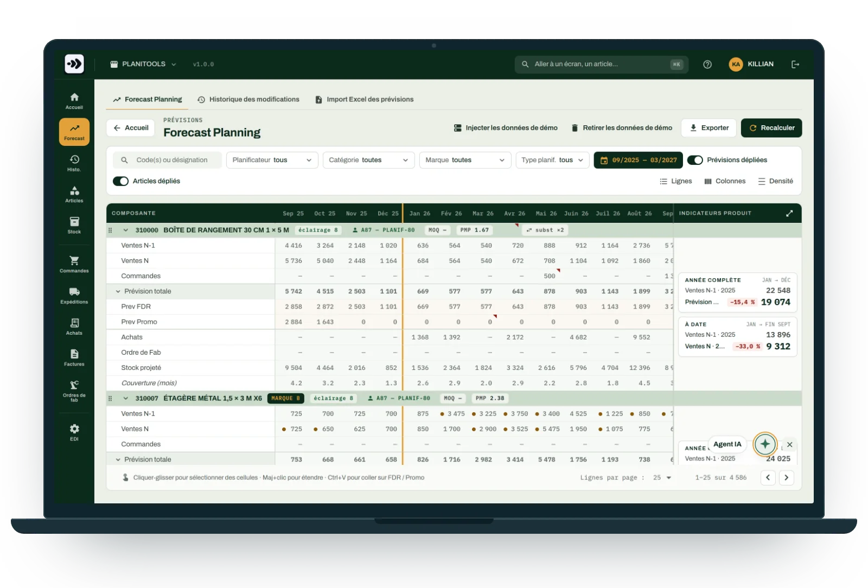The width and height of the screenshot is (868, 588).
Task: Switch to Forecast Planning tab
Action: 148,99
